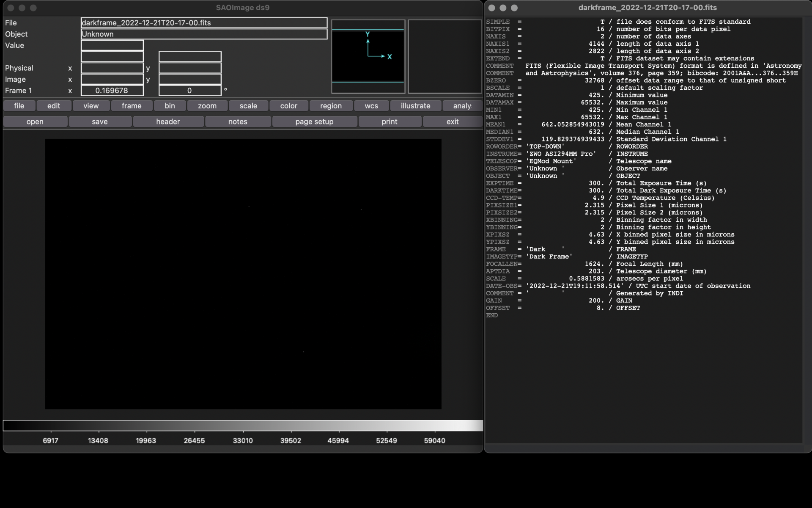The image size is (812, 508).
Task: Click the EXPTIME header line
Action: tap(596, 183)
